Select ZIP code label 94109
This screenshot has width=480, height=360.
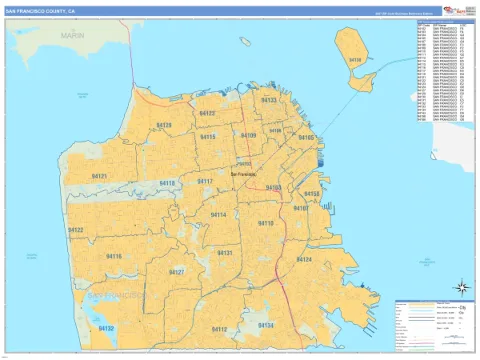[248, 135]
